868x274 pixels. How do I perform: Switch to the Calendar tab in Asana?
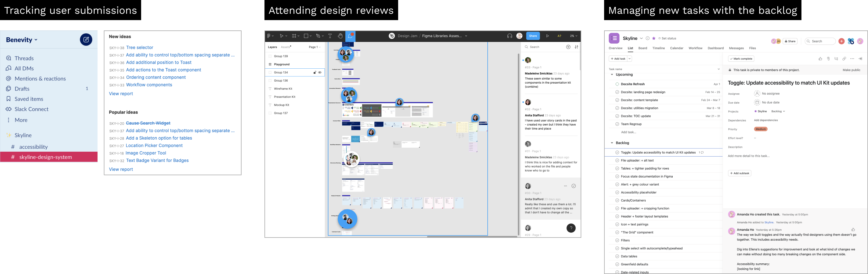[677, 48]
